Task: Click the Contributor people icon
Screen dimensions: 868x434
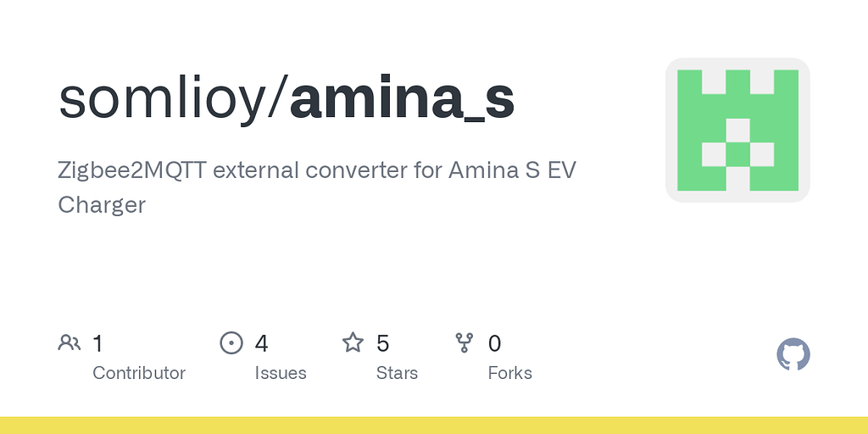Action: [70, 342]
